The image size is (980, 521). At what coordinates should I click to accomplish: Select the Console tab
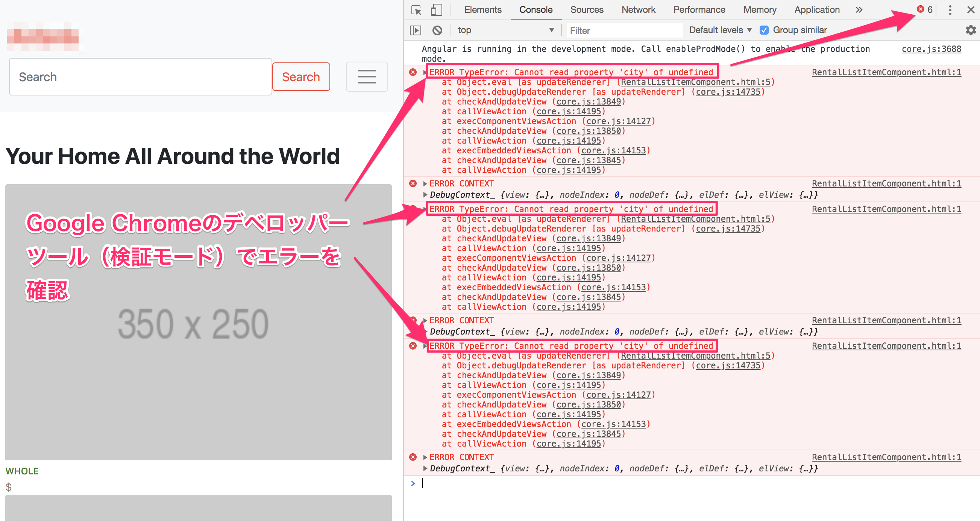(x=536, y=10)
